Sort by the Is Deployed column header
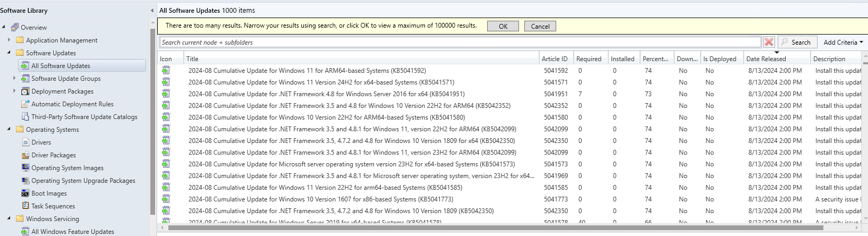The image size is (868, 236). click(x=721, y=58)
